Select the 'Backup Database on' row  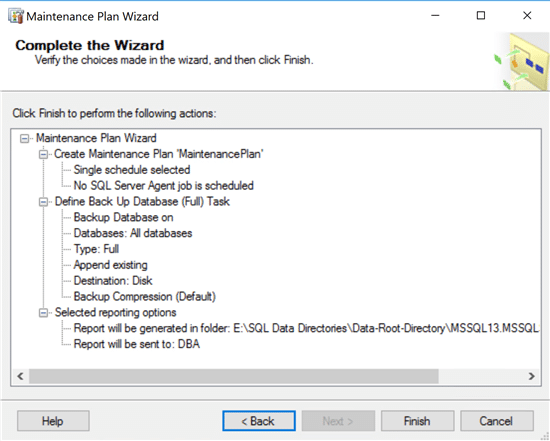tap(123, 218)
